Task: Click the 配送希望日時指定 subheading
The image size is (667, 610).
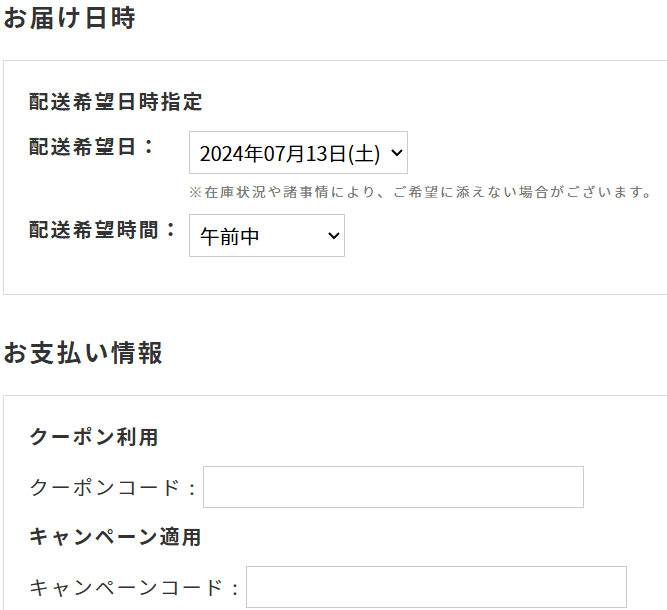Action: [116, 102]
